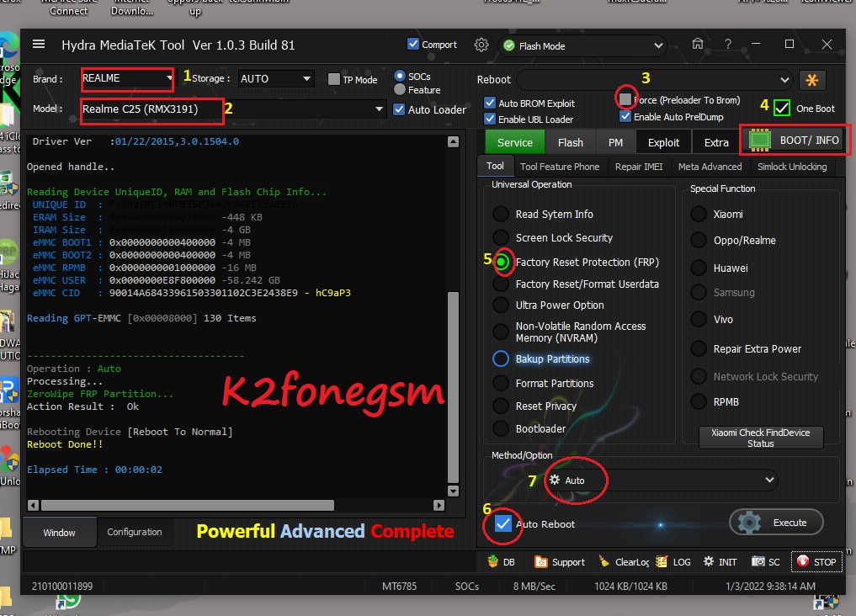Select Factory Reset Protection (FRP) option
The image size is (856, 616).
[502, 262]
